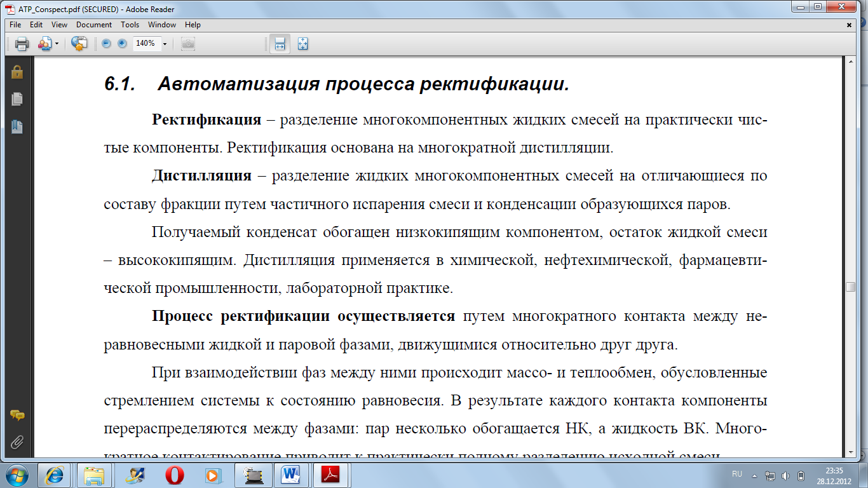Open the Edit menu
The image size is (868, 488).
(36, 25)
